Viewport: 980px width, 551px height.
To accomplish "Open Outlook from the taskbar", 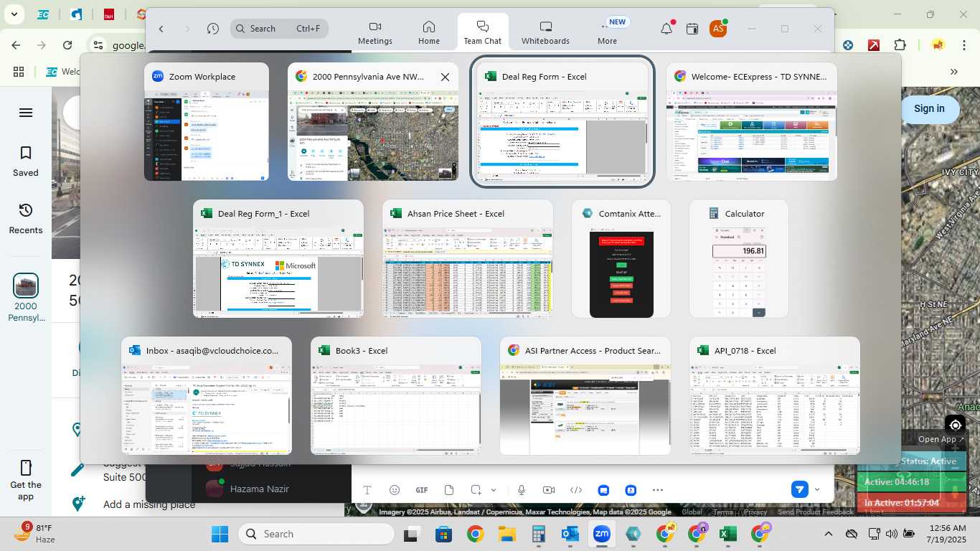I will coord(570,534).
